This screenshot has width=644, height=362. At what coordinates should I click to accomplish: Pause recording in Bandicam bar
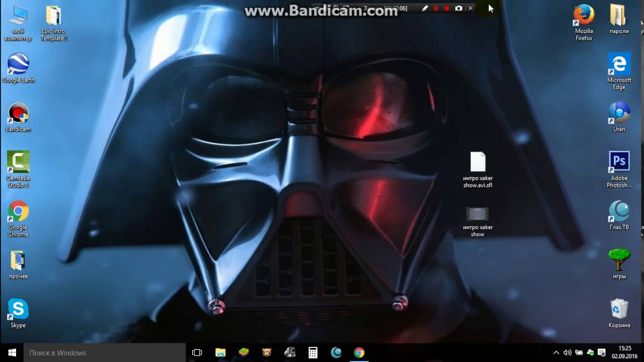click(436, 8)
